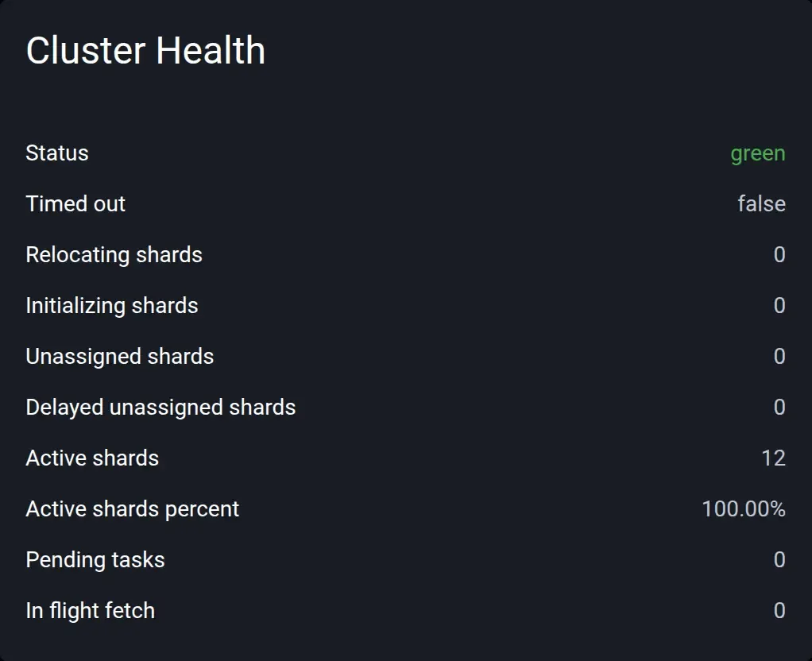Click the Cluster Health heading
Screen dimensions: 812x661
(145, 51)
